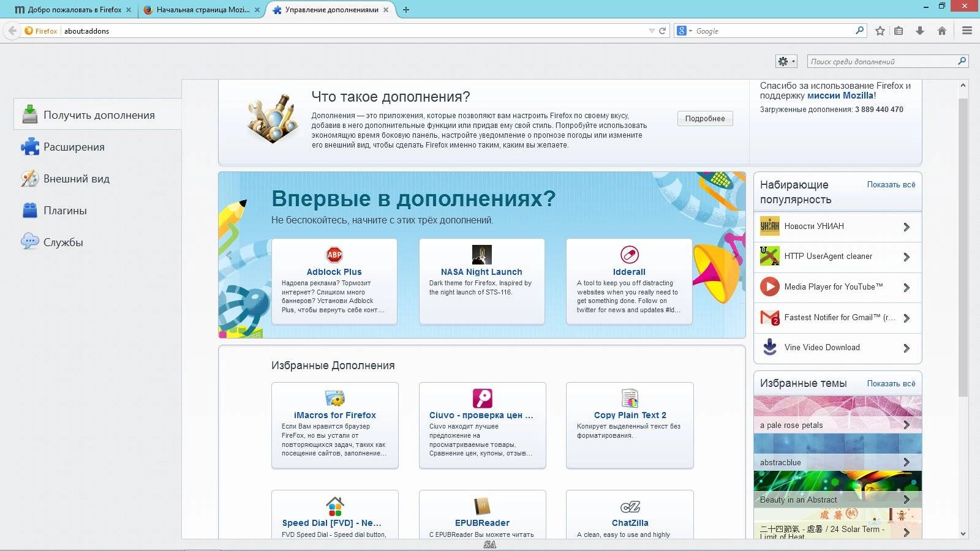Viewport: 980px width, 551px height.
Task: Click the Vine Video Download icon
Action: 770,347
